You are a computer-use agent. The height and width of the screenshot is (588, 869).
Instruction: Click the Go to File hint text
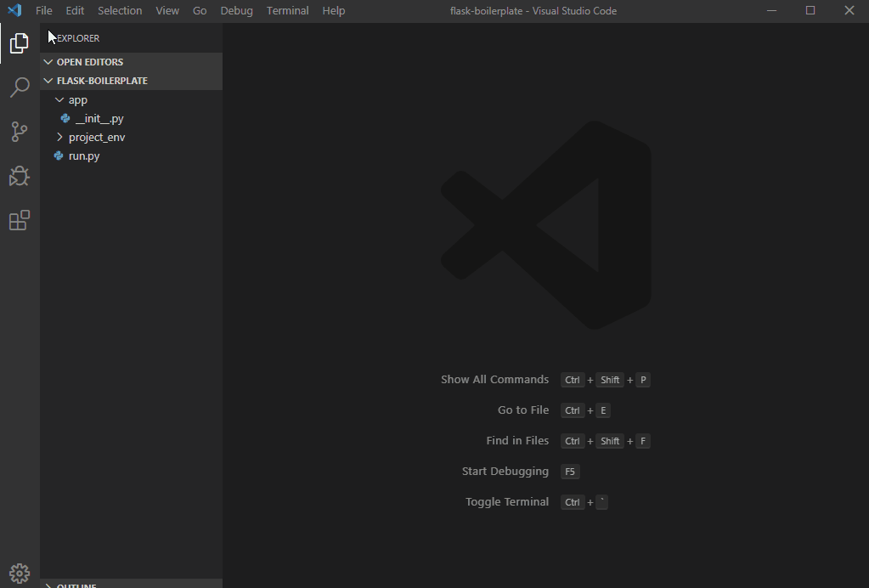(x=523, y=410)
